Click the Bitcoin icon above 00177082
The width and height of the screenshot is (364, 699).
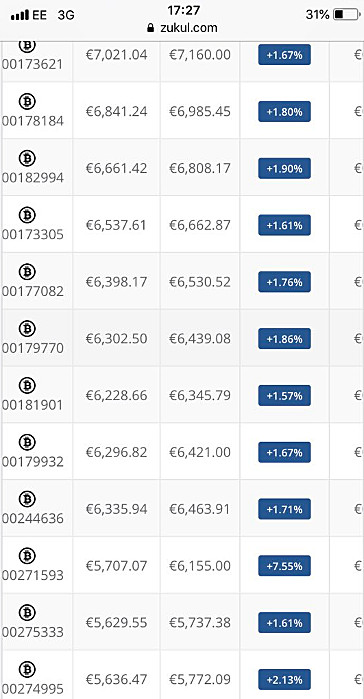pyautogui.click(x=27, y=272)
